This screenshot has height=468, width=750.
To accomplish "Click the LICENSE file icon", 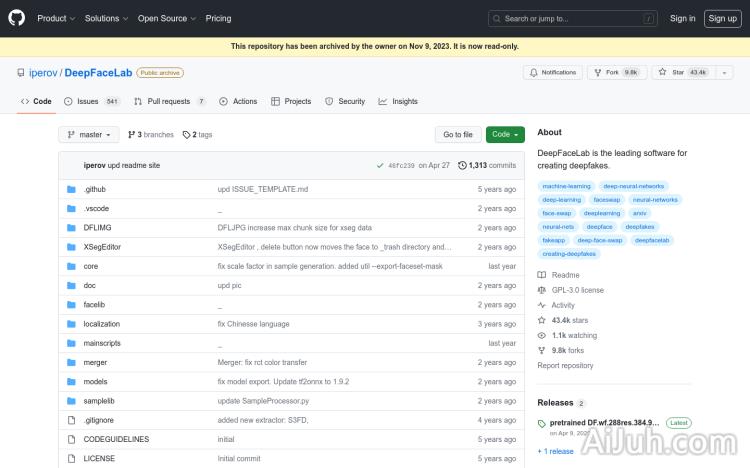I will (71, 458).
